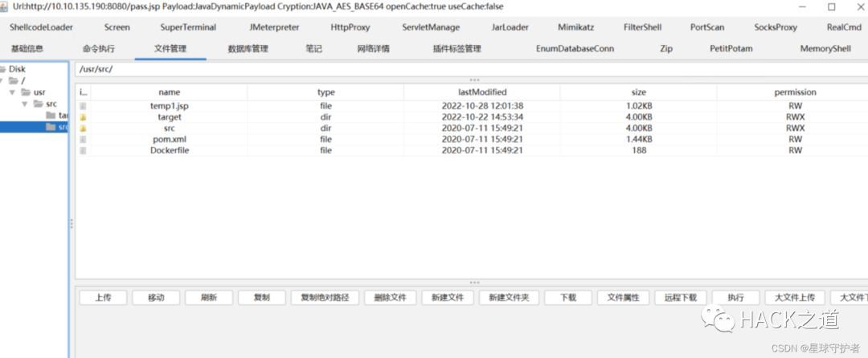Click the 删除文件 delete button

(391, 298)
